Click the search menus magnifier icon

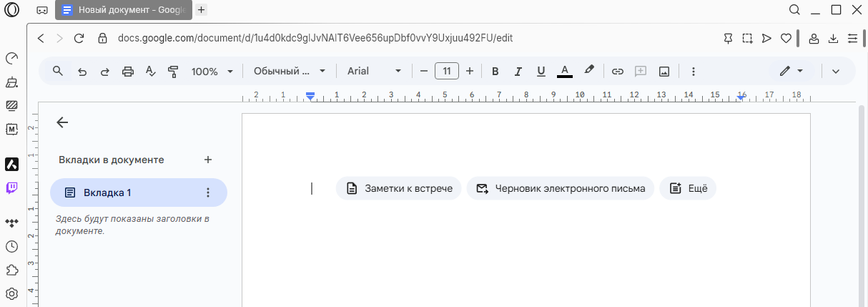click(x=58, y=71)
